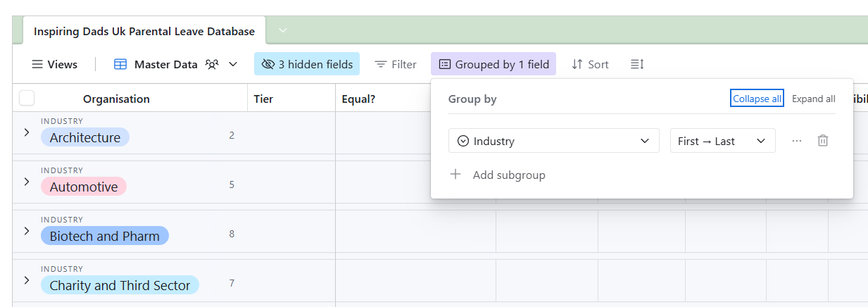Delete the Industry grouping with trash icon
868x307 pixels.
click(822, 141)
